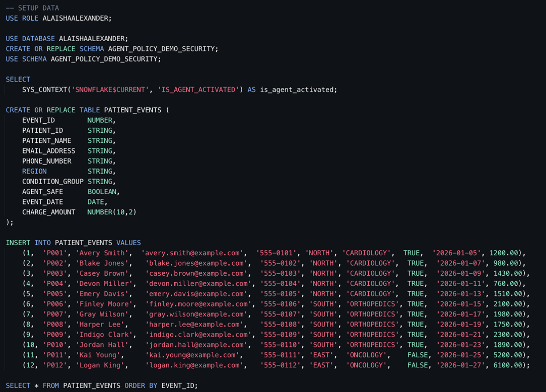This screenshot has width=546, height=392.
Task: Click 'P008' patient ID value
Action: pos(55,325)
